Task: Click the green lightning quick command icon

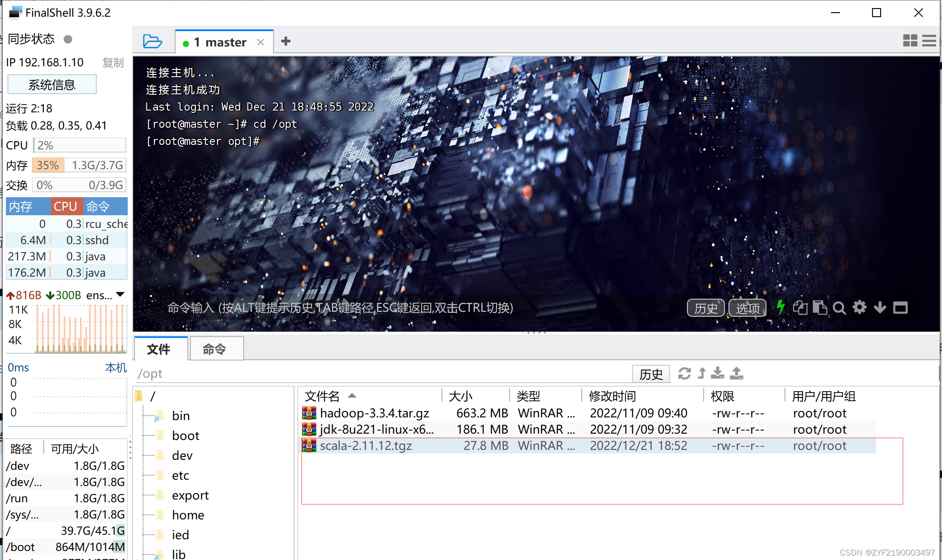Action: point(780,308)
